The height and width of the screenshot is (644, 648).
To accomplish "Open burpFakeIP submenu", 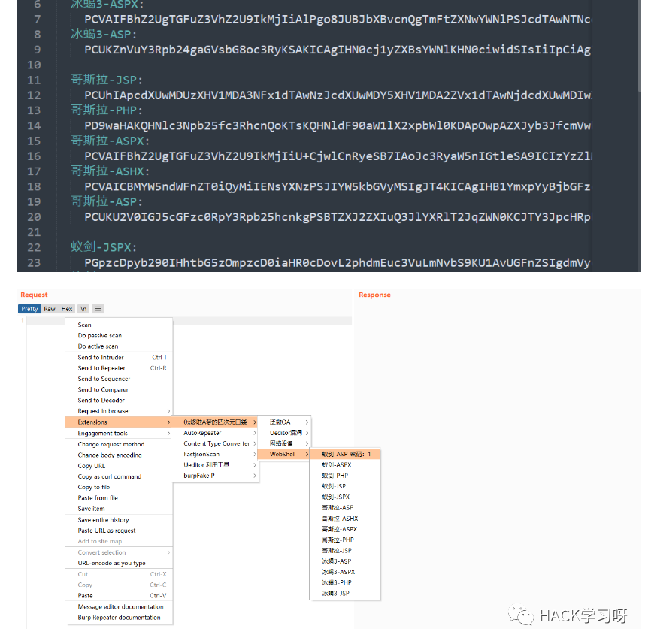I will (215, 476).
